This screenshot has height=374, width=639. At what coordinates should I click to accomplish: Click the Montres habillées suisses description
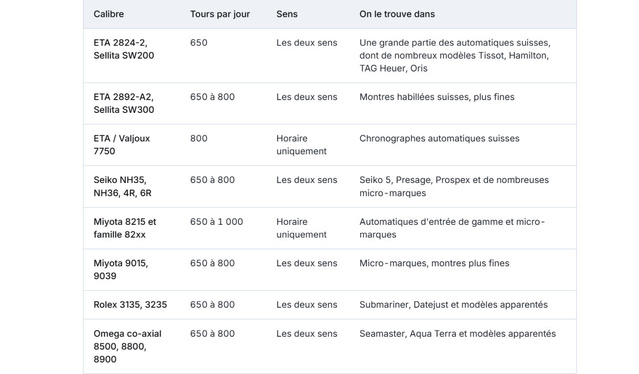pyautogui.click(x=436, y=97)
